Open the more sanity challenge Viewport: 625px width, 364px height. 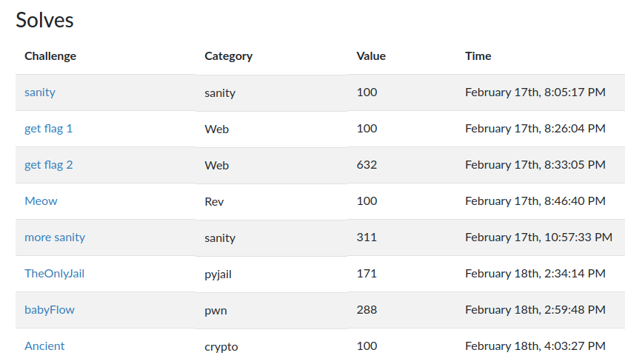(55, 237)
